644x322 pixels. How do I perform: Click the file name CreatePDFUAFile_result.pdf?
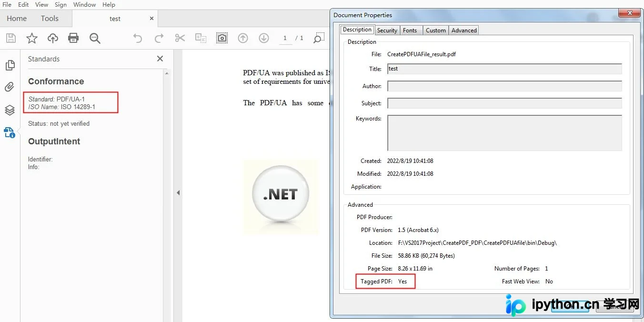pos(422,54)
